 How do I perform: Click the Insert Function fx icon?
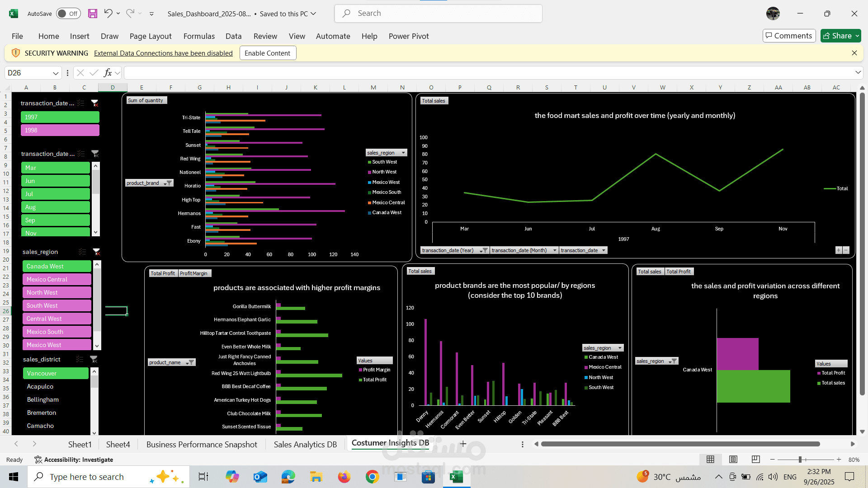(108, 73)
